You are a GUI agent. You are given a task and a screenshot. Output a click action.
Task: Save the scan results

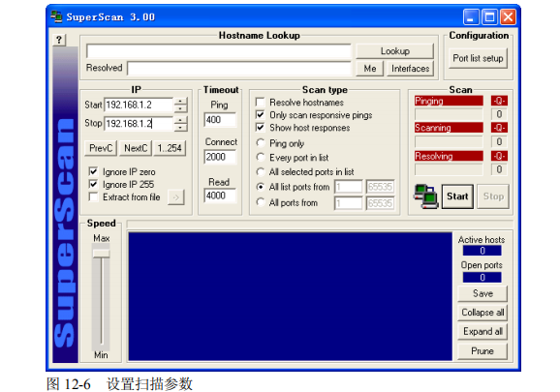click(x=482, y=293)
